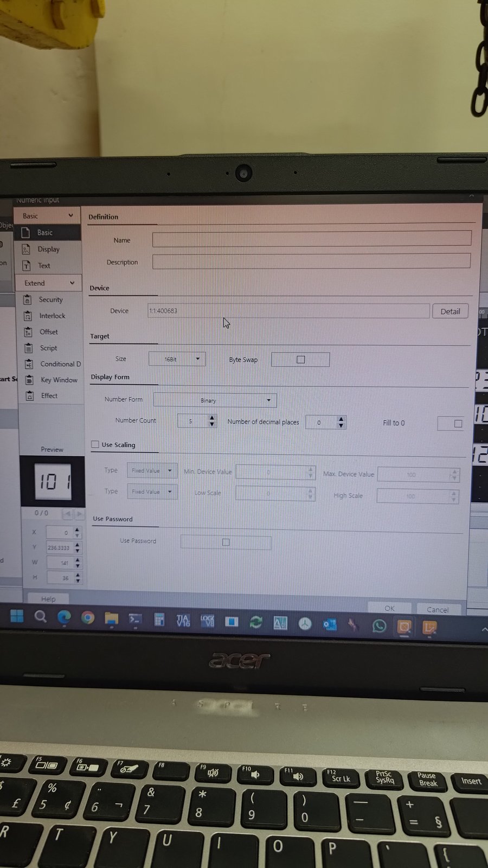
Task: Click the numeric preview thumbnail
Action: click(x=53, y=481)
